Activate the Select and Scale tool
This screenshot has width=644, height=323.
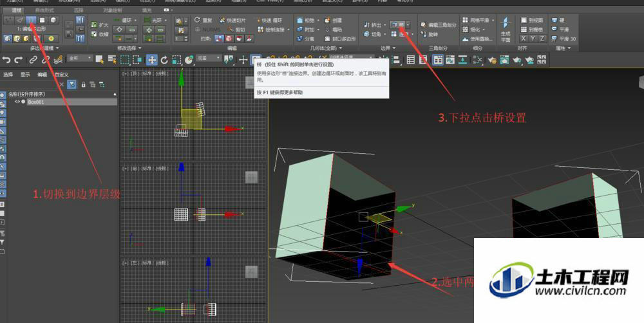176,60
